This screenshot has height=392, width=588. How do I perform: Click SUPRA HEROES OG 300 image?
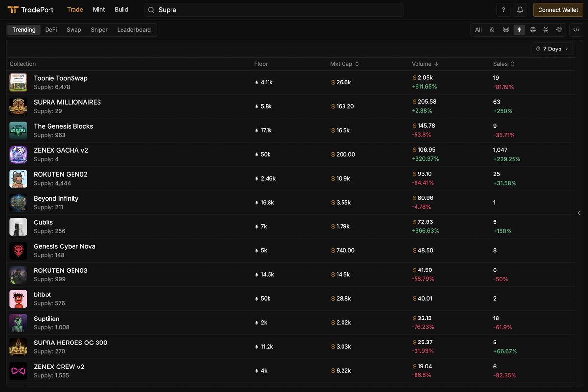pos(19,346)
